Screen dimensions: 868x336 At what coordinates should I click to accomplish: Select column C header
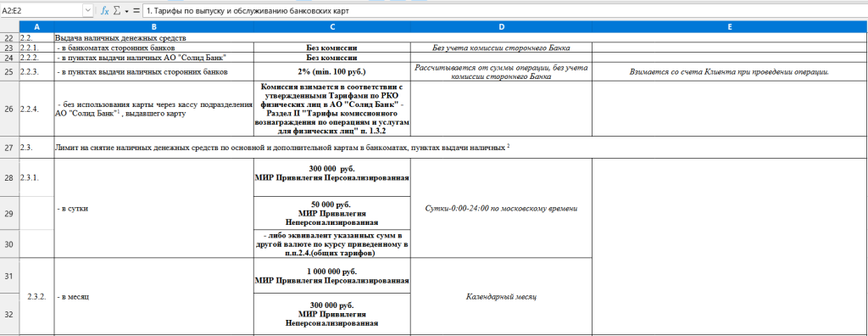tap(332, 27)
